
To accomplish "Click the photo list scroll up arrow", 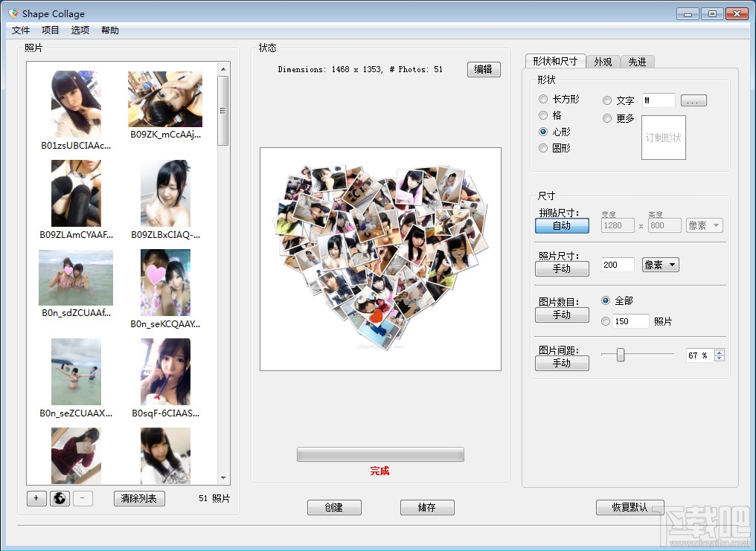I will click(x=223, y=69).
